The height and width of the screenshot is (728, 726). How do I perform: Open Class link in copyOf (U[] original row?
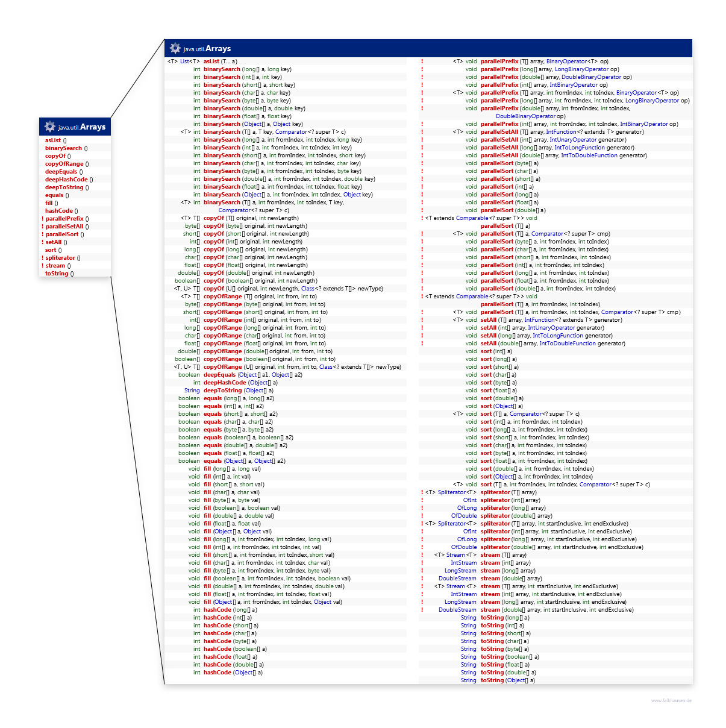tap(307, 289)
